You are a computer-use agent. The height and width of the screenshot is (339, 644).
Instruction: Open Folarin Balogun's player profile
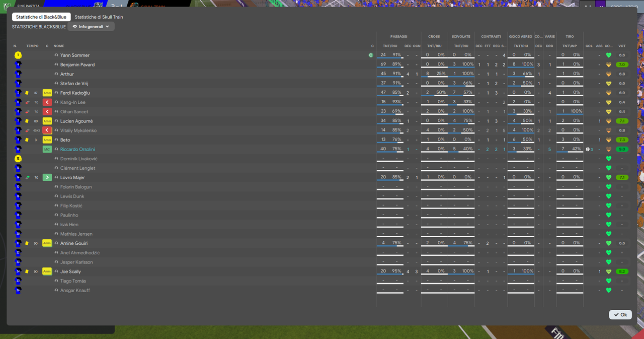pos(76,187)
